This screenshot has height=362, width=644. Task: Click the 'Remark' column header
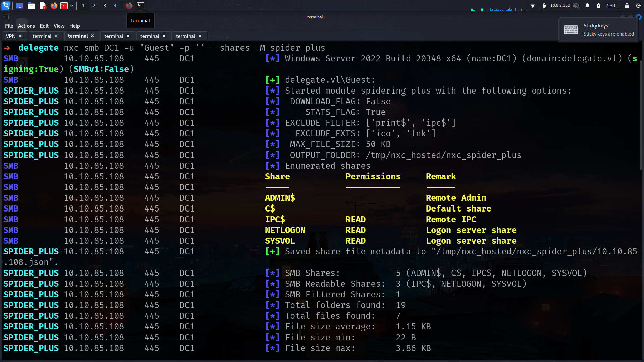(441, 177)
